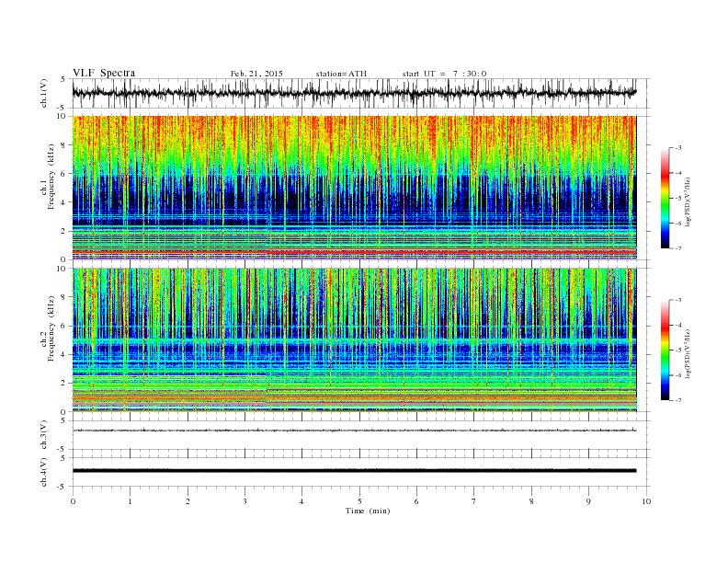
Task: Click time axis tick label "7"
Action: tap(474, 501)
